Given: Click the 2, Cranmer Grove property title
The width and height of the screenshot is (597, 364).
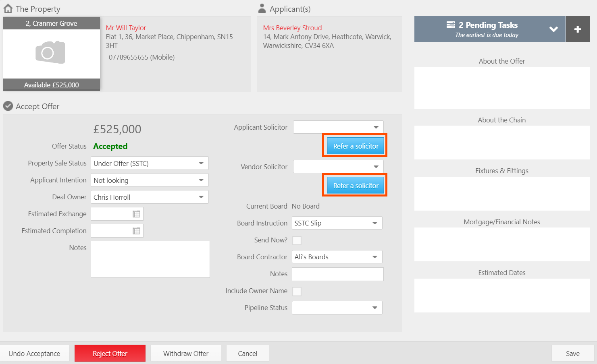Looking at the screenshot, I should coord(52,23).
